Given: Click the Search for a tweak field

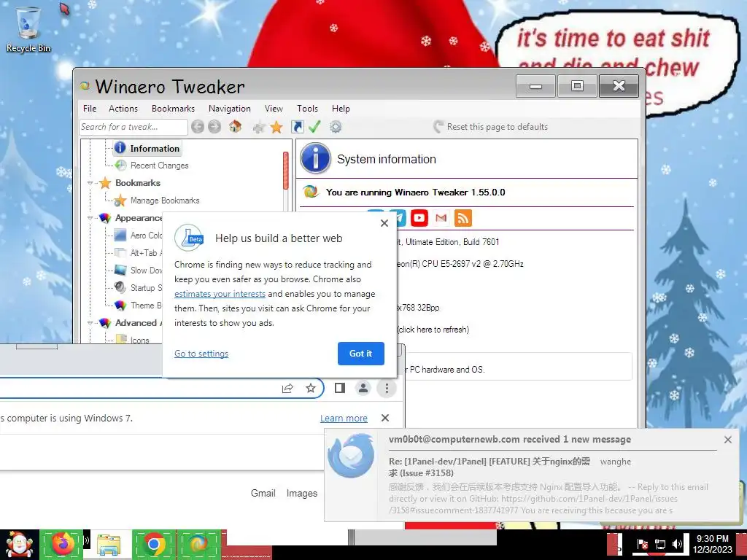Looking at the screenshot, I should point(133,127).
